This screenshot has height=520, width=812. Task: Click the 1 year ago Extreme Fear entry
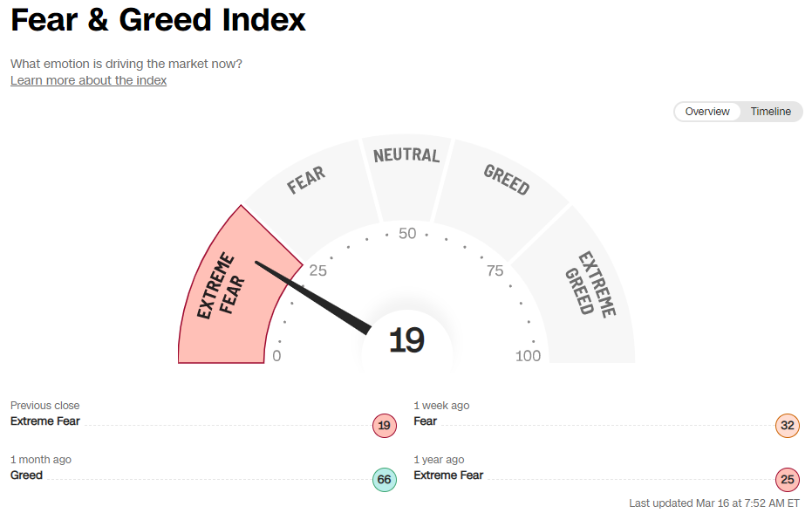pos(448,476)
